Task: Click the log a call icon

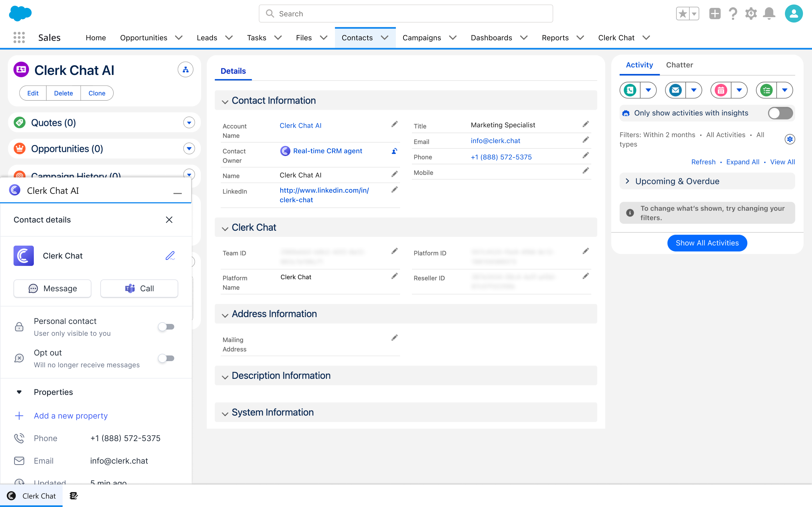Action: [x=630, y=90]
